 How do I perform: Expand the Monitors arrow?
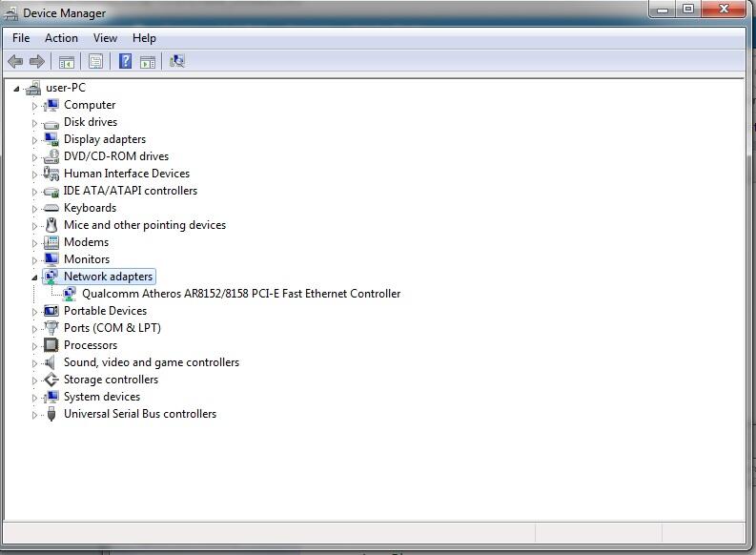pyautogui.click(x=34, y=260)
